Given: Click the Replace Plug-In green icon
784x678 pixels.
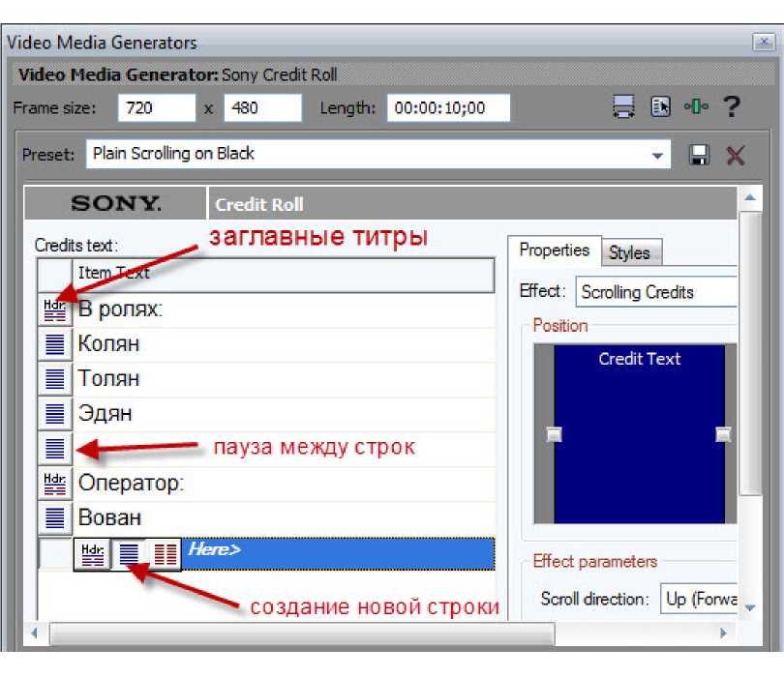Looking at the screenshot, I should pyautogui.click(x=696, y=106).
